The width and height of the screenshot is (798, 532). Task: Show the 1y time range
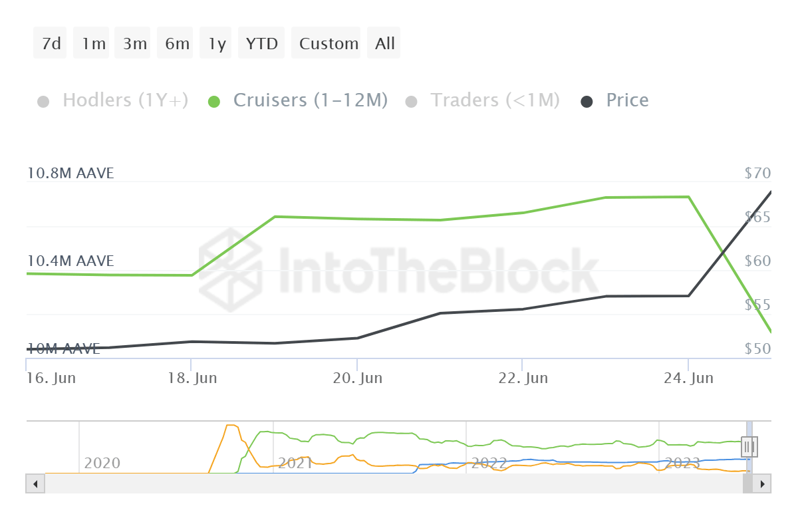click(x=217, y=44)
